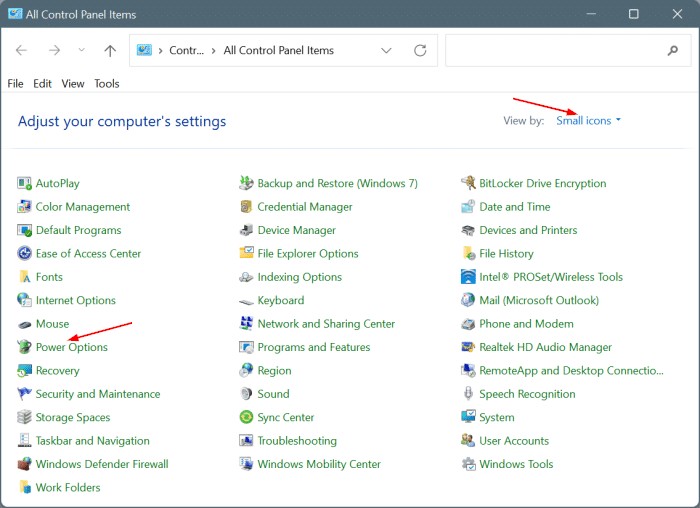Open the Mail (Microsoft Outlook) link
Screen dimensions: 700x508
point(539,300)
